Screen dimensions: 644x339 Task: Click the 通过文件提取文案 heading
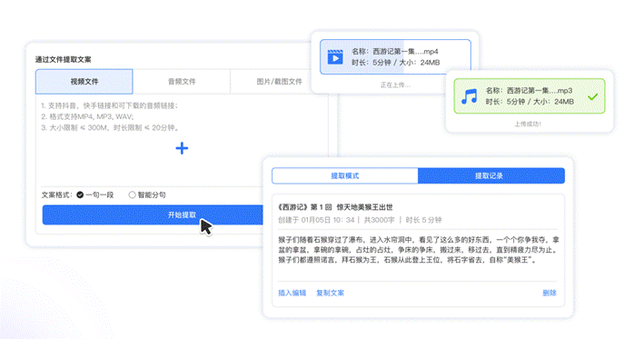click(63, 60)
